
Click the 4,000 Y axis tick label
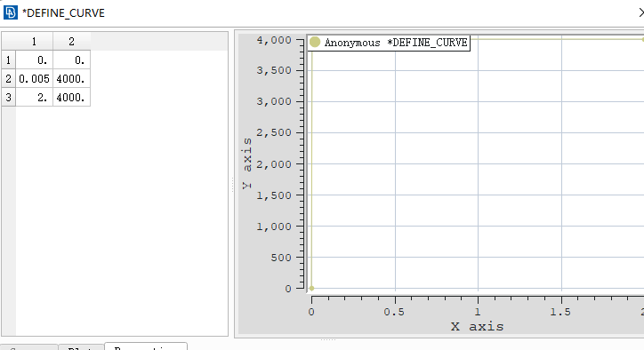point(274,40)
